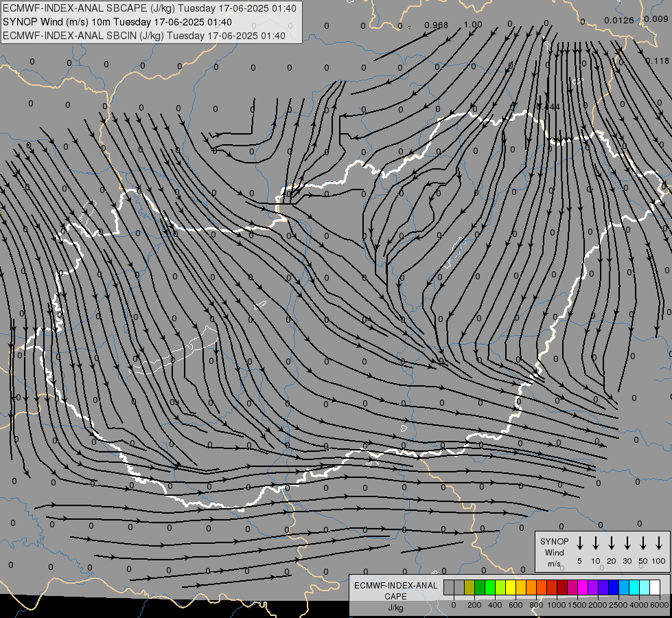Viewport: 672px width, 618px height.
Task: Click the CAPE value 0.968 on map
Action: pyautogui.click(x=437, y=25)
